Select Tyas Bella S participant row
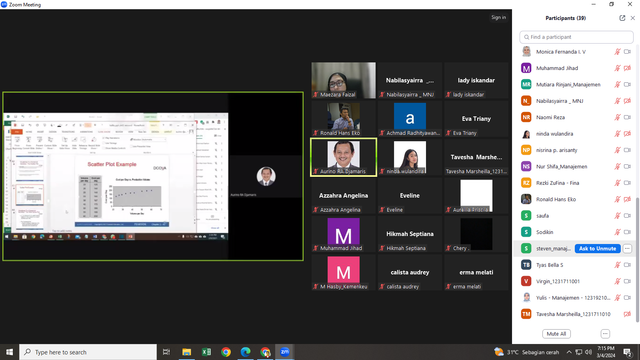This screenshot has width=640, height=360. [576, 265]
